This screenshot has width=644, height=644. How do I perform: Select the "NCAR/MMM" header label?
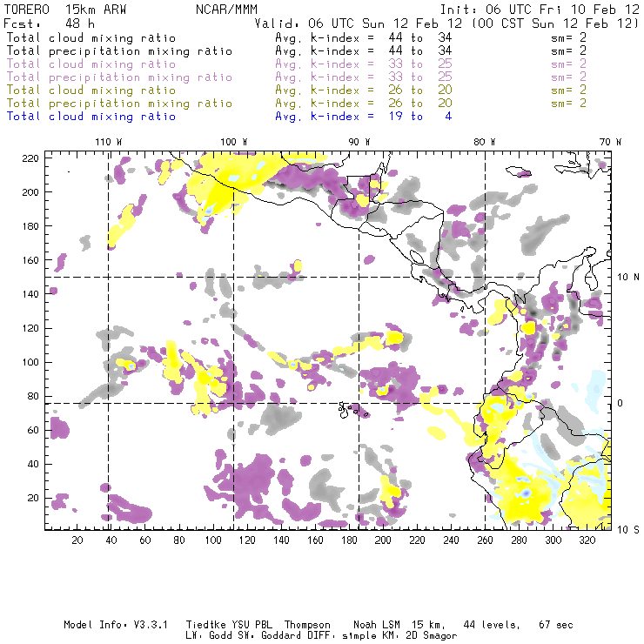[x=226, y=10]
